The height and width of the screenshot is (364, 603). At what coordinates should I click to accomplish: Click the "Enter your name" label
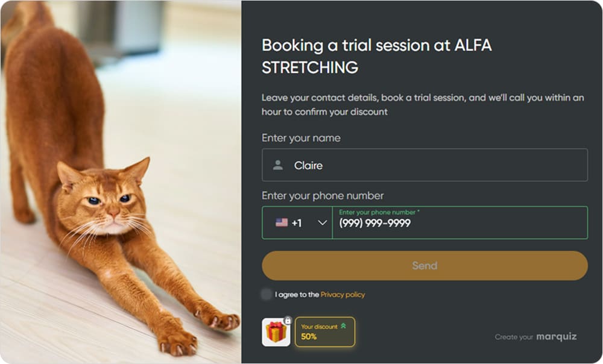tap(301, 138)
